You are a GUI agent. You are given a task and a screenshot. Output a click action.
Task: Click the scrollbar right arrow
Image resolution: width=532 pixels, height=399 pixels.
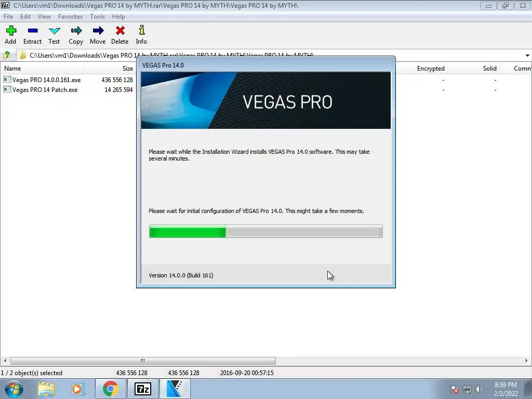pos(527,361)
